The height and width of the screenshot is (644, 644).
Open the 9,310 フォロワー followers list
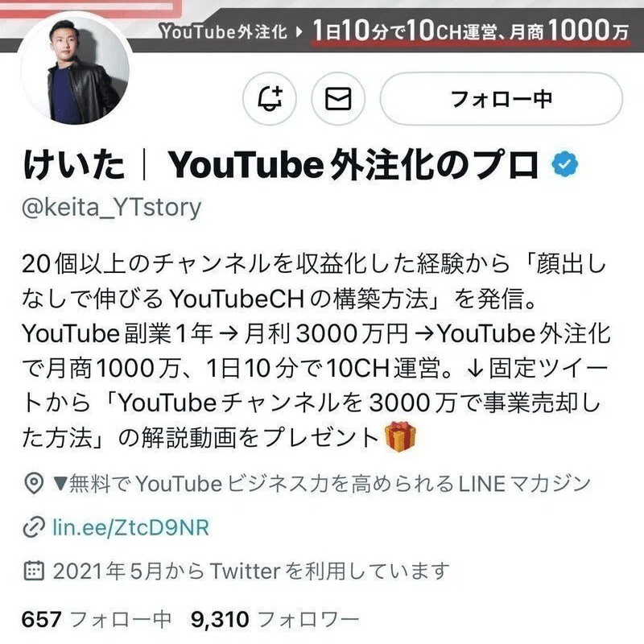(275, 619)
